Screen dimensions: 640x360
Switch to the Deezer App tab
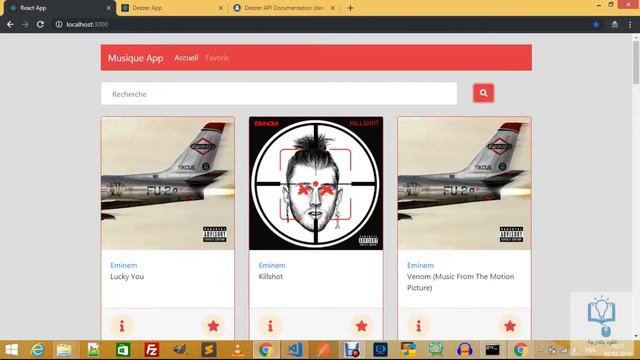coord(171,8)
